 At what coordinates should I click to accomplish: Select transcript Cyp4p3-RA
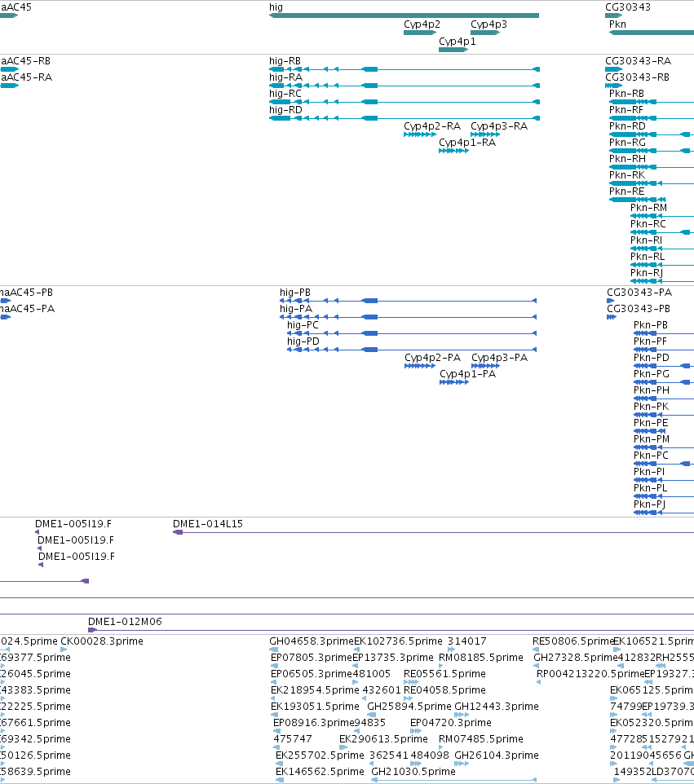499,126
